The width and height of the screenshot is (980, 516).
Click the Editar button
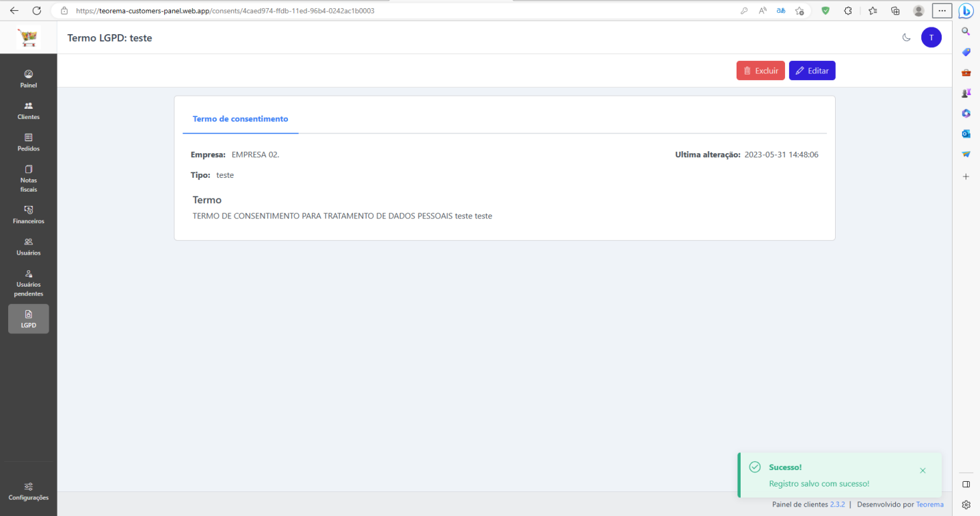pyautogui.click(x=812, y=70)
